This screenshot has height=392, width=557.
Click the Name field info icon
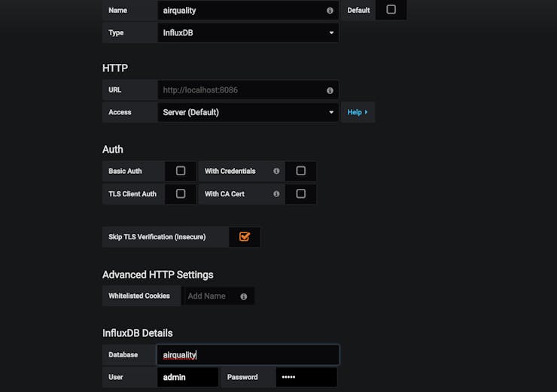330,11
